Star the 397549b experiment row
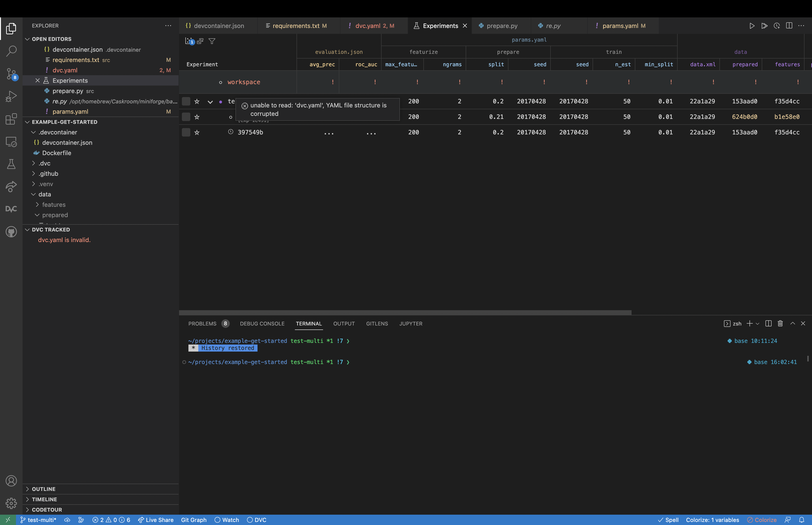The height and width of the screenshot is (525, 812). pos(197,132)
